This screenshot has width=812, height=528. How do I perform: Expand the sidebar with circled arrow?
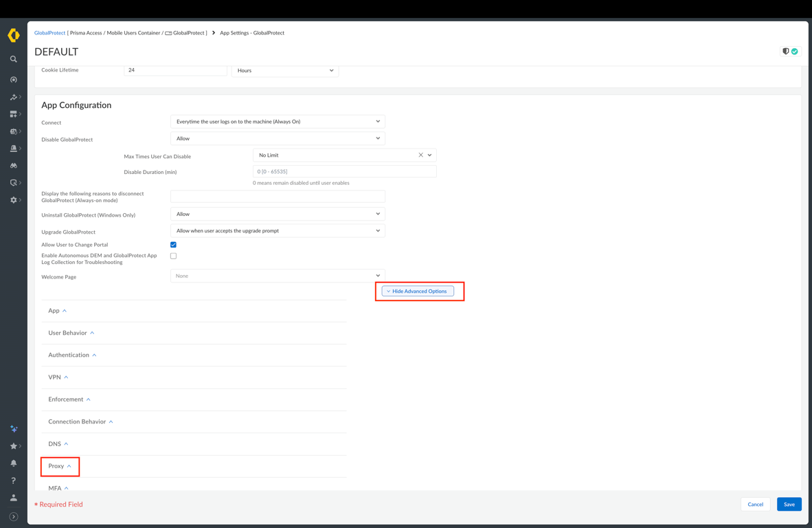pyautogui.click(x=14, y=516)
